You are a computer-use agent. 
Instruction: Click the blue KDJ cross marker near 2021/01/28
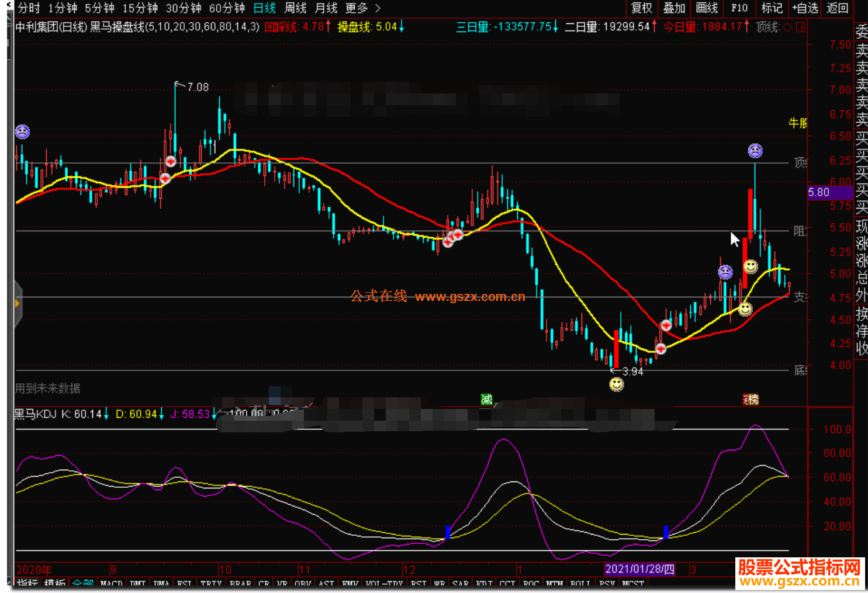coord(666,532)
